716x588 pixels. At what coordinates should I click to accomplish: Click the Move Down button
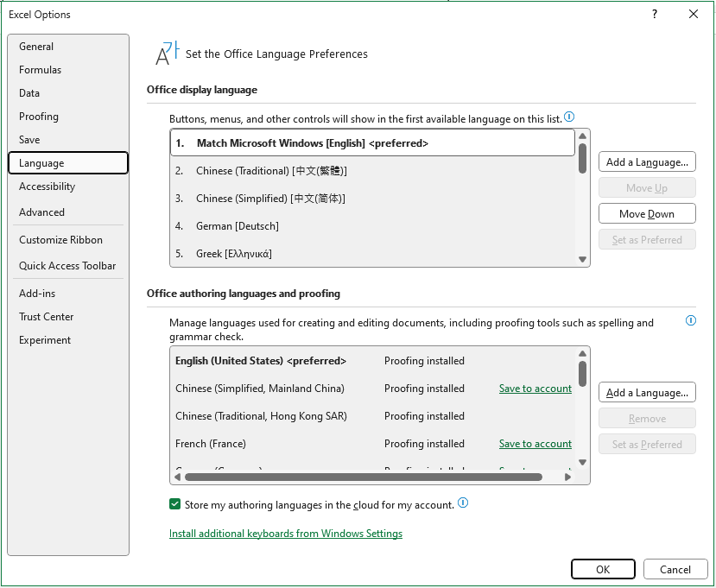[647, 213]
